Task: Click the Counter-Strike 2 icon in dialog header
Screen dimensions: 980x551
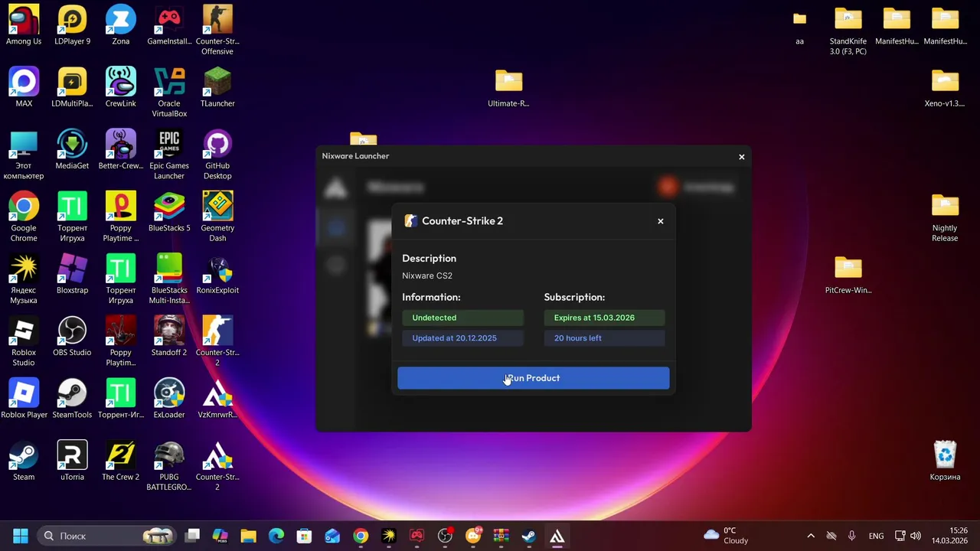Action: 410,221
